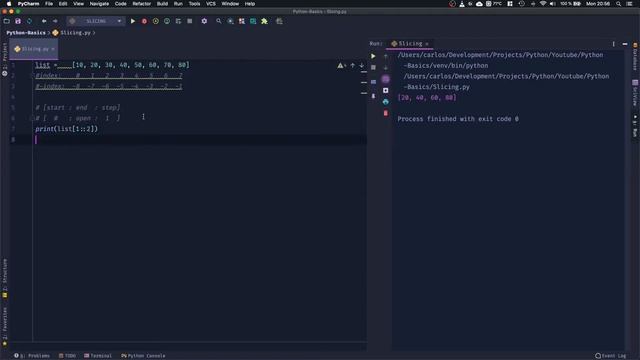Go to previous highlighted error arrow
Image resolution: width=640 pixels, height=360 pixels.
click(353, 65)
